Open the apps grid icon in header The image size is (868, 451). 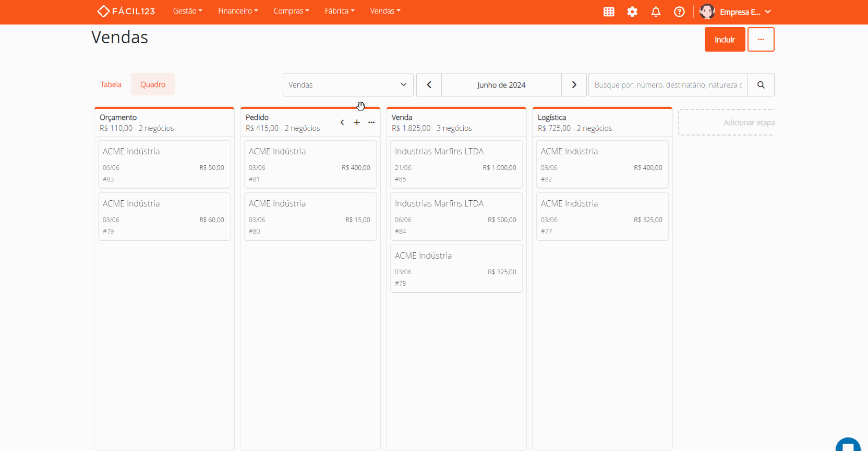pyautogui.click(x=609, y=11)
